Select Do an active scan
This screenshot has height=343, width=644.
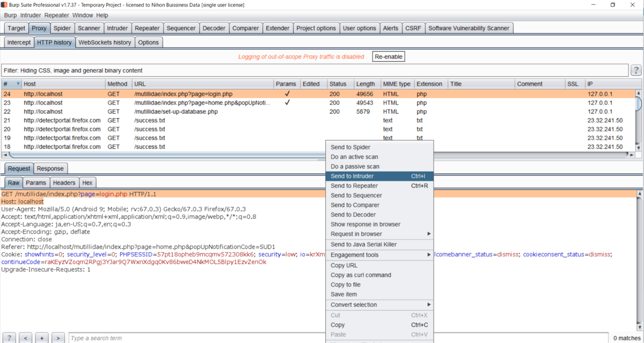[379, 157]
